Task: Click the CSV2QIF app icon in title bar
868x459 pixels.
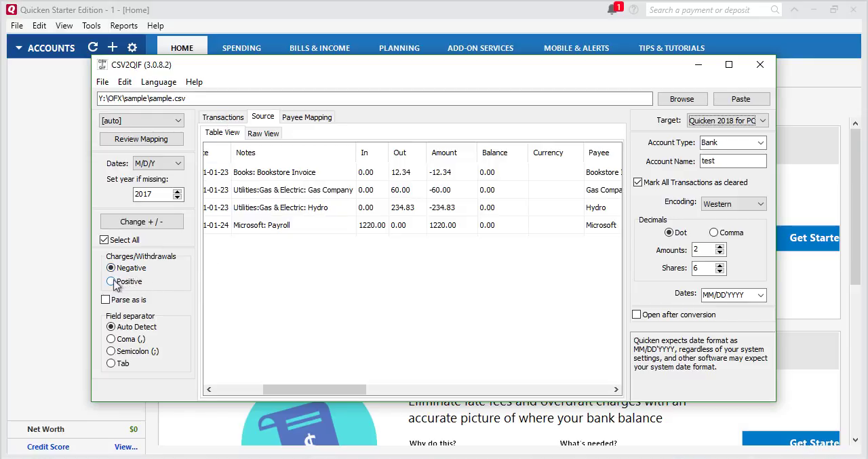Action: point(102,64)
